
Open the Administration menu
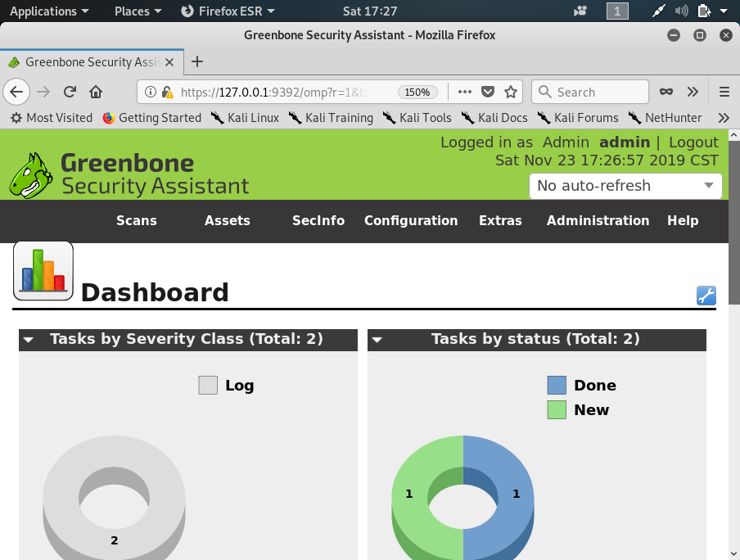click(x=598, y=220)
